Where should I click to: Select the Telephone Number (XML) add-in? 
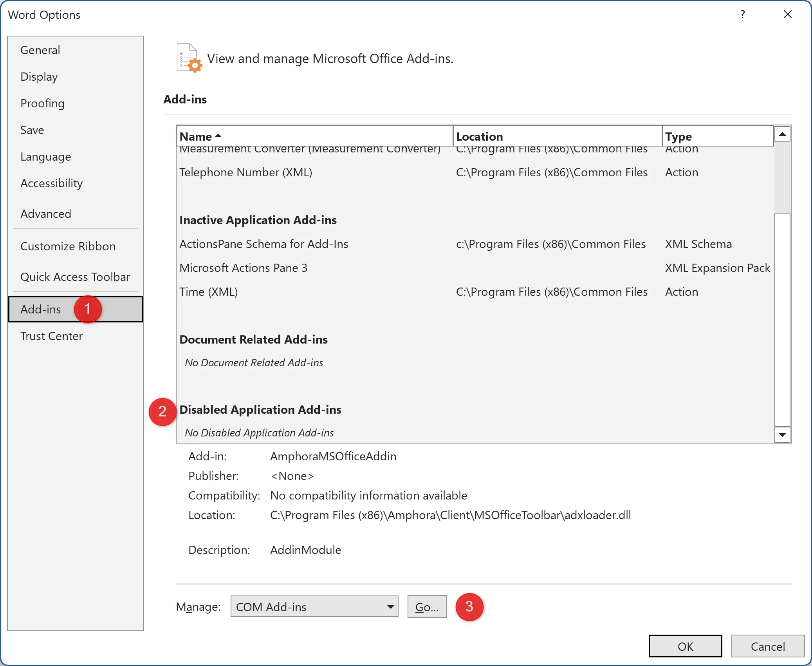point(475,172)
